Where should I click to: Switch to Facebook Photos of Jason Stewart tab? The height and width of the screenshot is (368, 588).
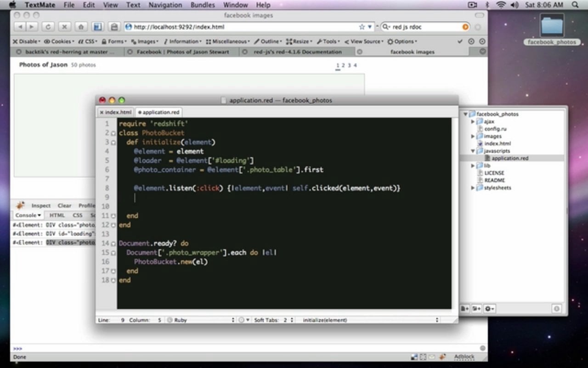click(x=182, y=52)
